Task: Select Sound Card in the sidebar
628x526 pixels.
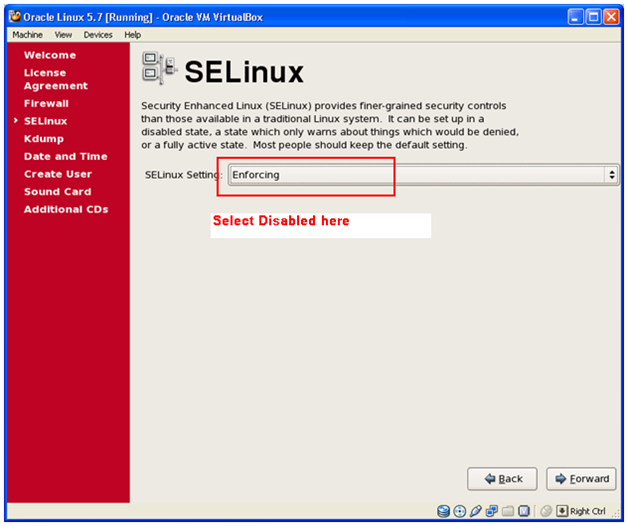Action: [58, 191]
